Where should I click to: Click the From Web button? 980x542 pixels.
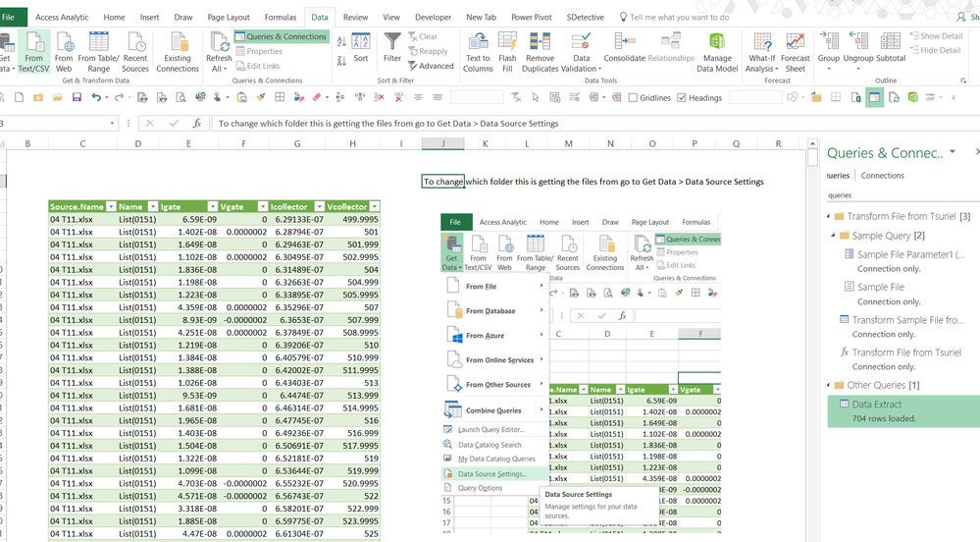tap(64, 53)
